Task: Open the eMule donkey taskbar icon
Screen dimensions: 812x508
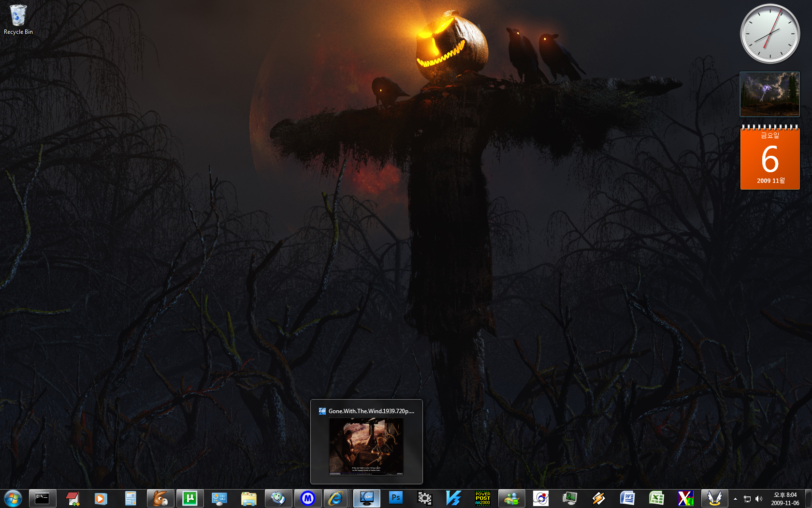Action: tap(160, 498)
